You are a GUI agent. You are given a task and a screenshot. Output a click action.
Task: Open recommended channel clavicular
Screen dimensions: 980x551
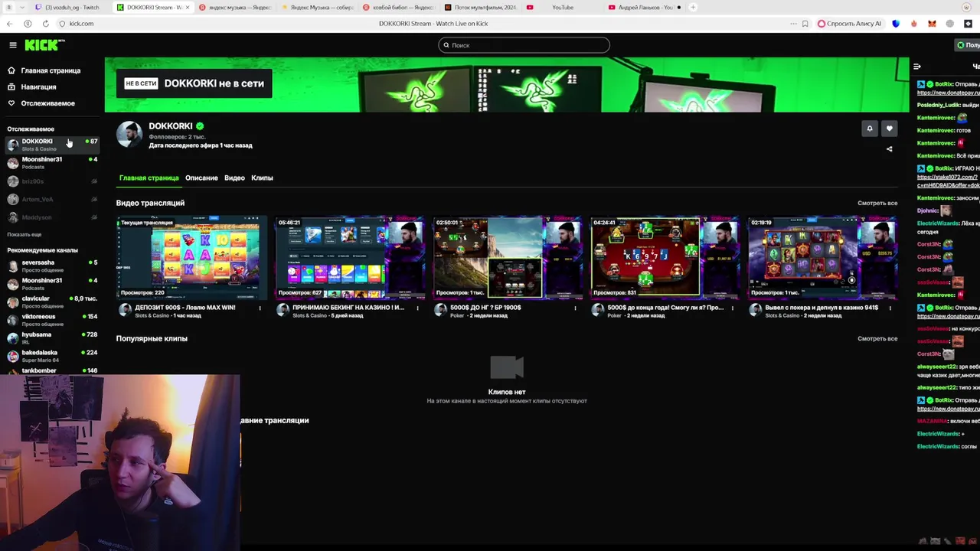52,302
